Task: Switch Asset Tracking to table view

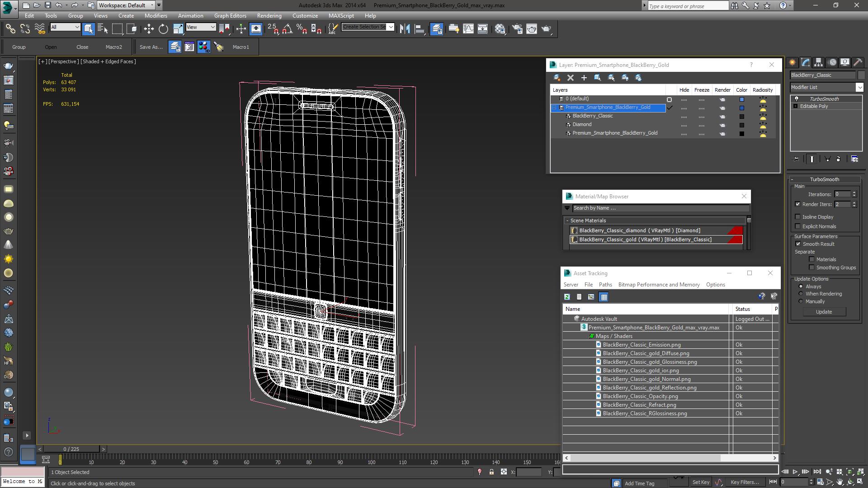Action: coord(604,297)
